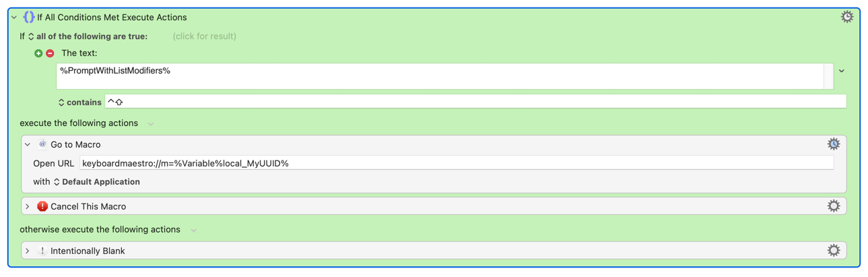This screenshot has width=868, height=277.
Task: Open gear menu for Intentionally Blank action
Action: coord(834,251)
